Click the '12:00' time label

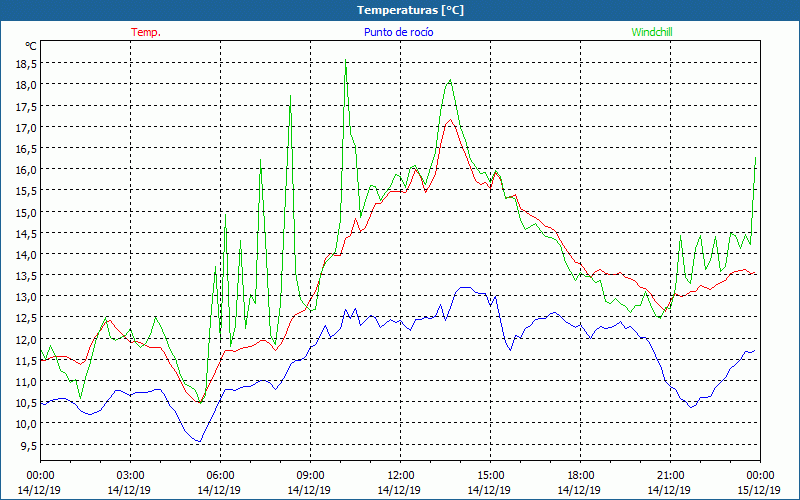401,476
